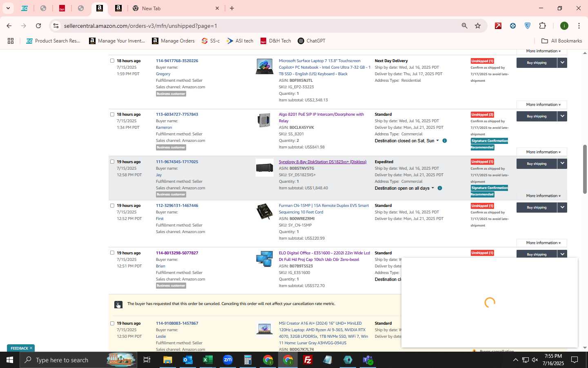588x368 pixels.
Task: Reload the Seller Central page
Action: click(38, 26)
